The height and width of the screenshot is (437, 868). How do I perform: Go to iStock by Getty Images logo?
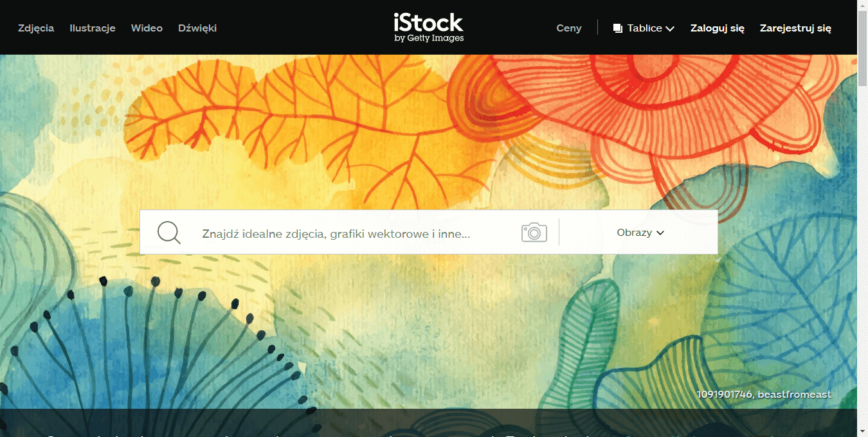click(429, 28)
